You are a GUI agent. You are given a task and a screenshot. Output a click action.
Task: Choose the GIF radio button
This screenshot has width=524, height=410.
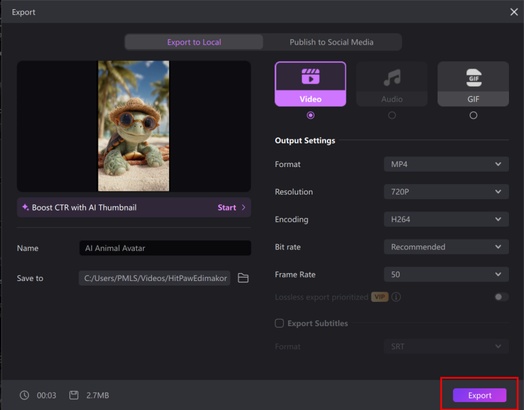(473, 115)
